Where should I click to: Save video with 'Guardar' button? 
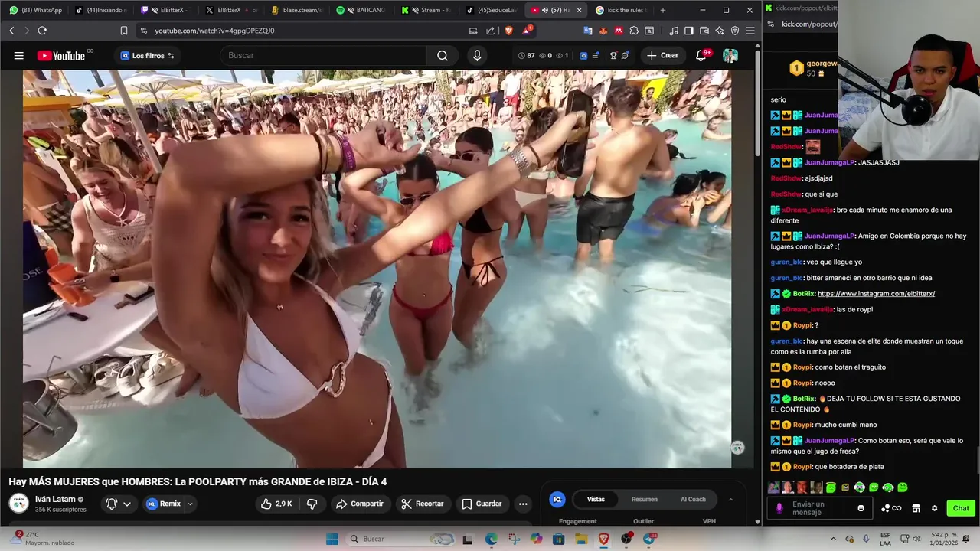point(482,504)
